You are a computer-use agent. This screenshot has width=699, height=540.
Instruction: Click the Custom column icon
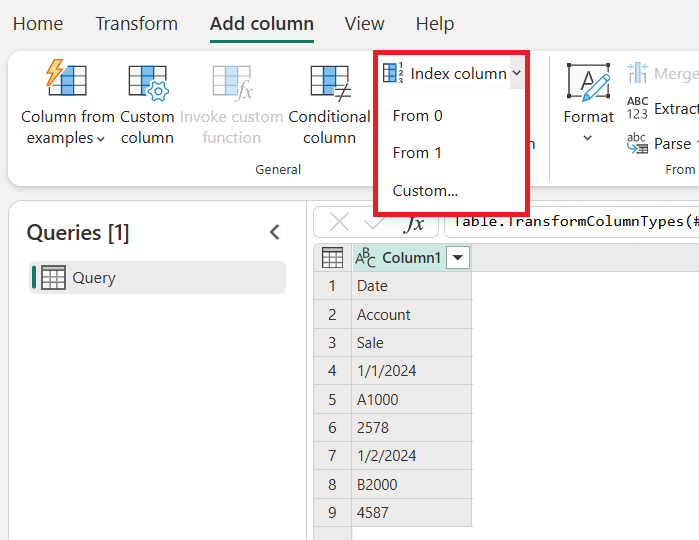(x=149, y=82)
